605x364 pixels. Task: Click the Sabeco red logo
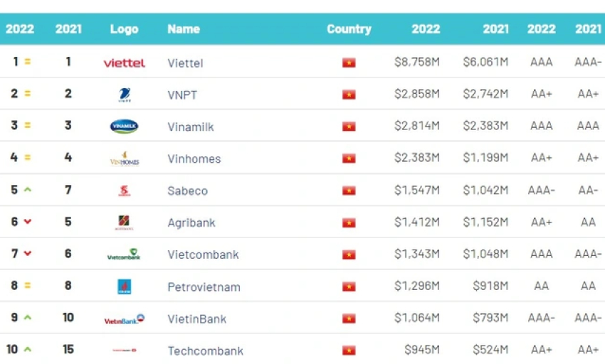[125, 191]
